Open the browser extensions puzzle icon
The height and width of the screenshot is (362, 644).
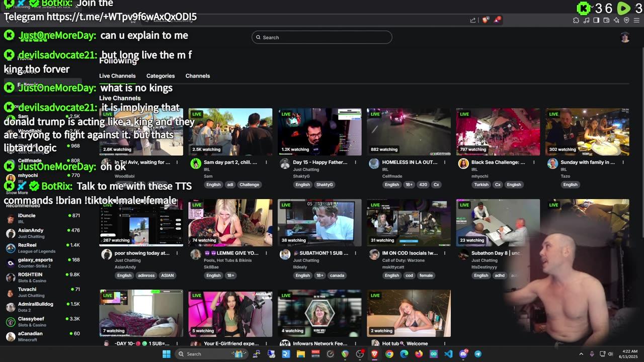point(576,20)
